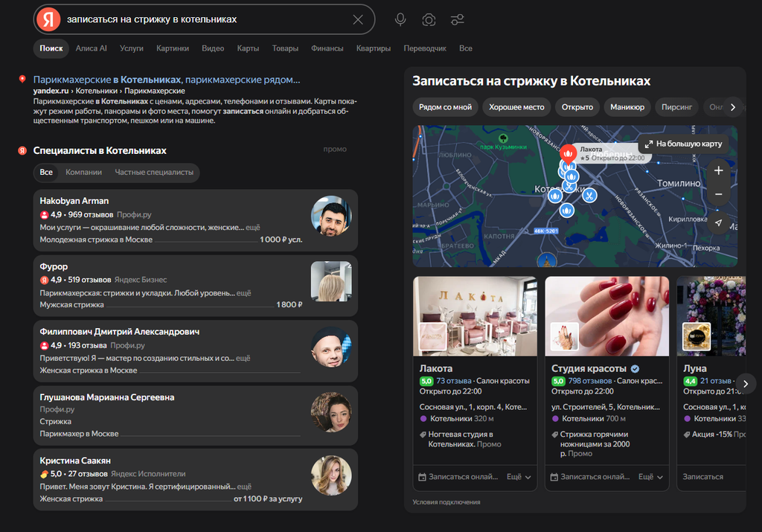The height and width of the screenshot is (532, 762).
Task: Apply the Открыто filter chip
Action: coord(577,107)
